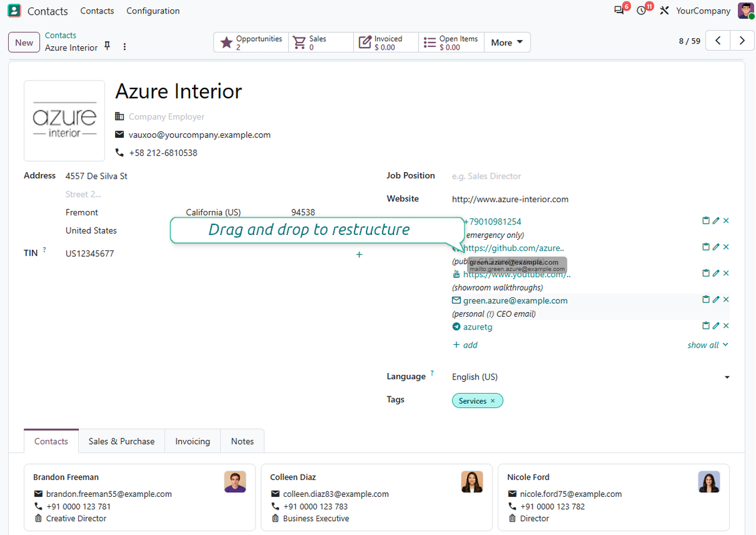Image resolution: width=756 pixels, height=535 pixels.
Task: Click the Language help question mark
Action: tap(432, 373)
